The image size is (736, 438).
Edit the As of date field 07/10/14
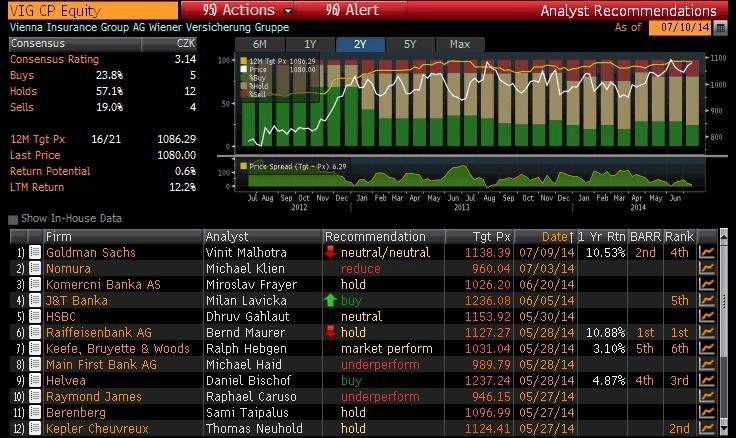(681, 27)
